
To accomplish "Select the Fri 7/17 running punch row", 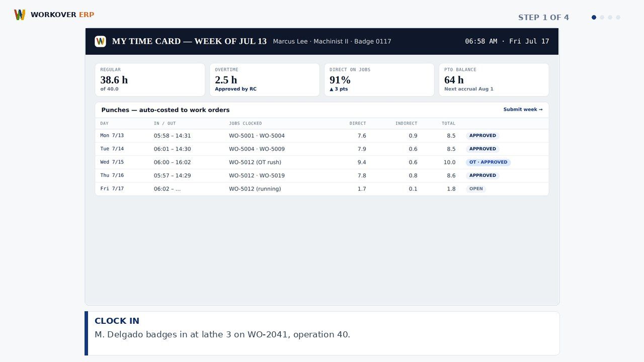I will coord(322,189).
